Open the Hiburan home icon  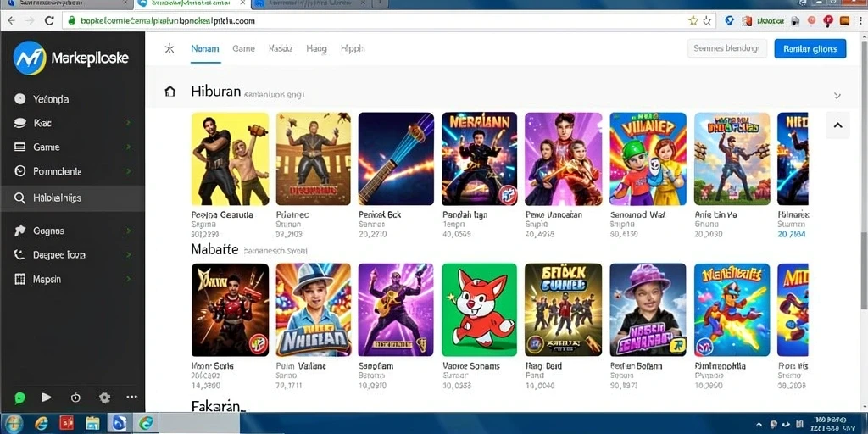click(x=170, y=92)
